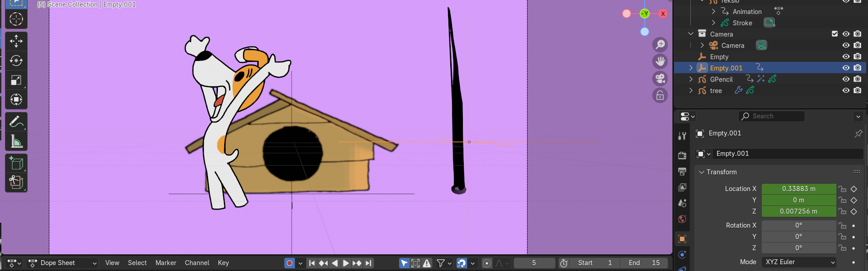Toggle only show errors filter

pyautogui.click(x=427, y=263)
